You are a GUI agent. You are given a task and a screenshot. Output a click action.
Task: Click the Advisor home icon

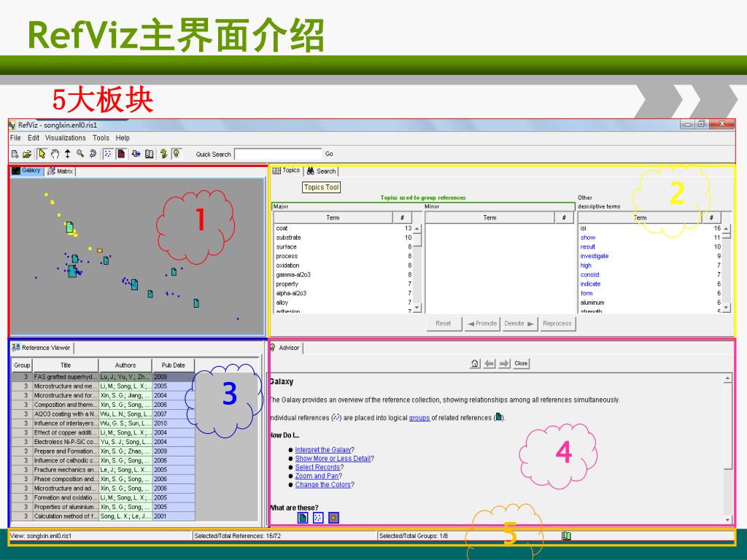[x=475, y=363]
